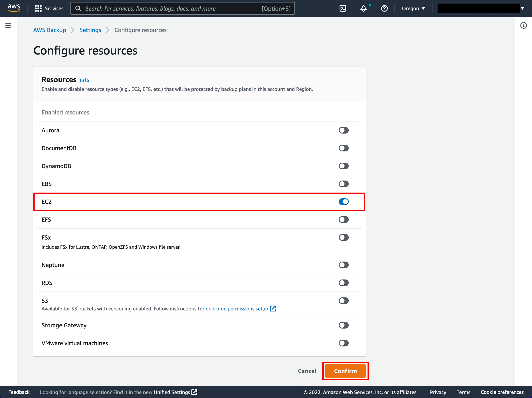This screenshot has width=532, height=398.
Task: Switch on the S3 toggle
Action: pos(343,300)
